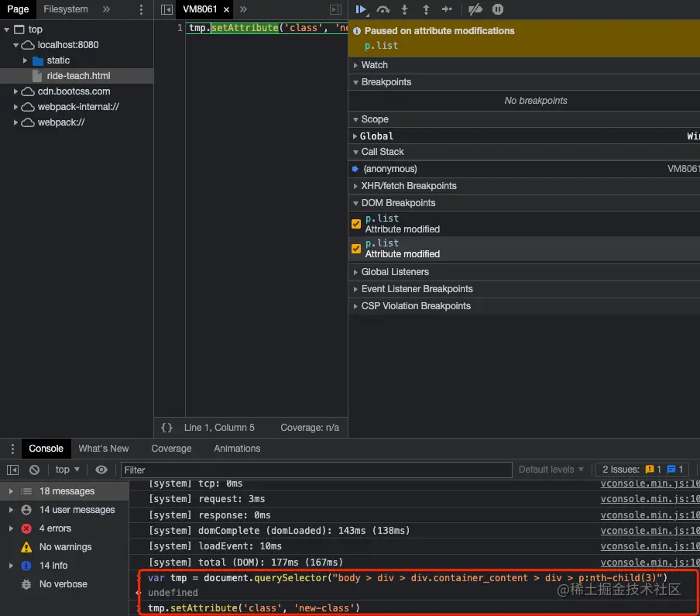
Task: Collapse the top frame tree node
Action: [x=7, y=30]
